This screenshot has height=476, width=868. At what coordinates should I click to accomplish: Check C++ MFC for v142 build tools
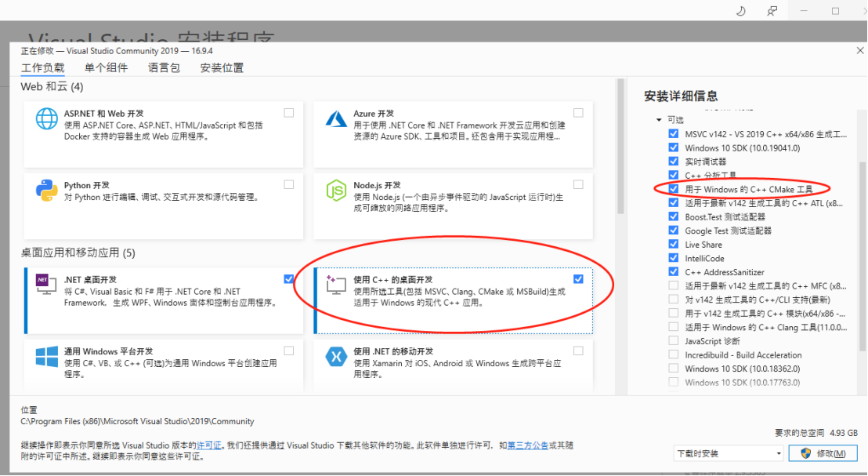click(x=673, y=285)
